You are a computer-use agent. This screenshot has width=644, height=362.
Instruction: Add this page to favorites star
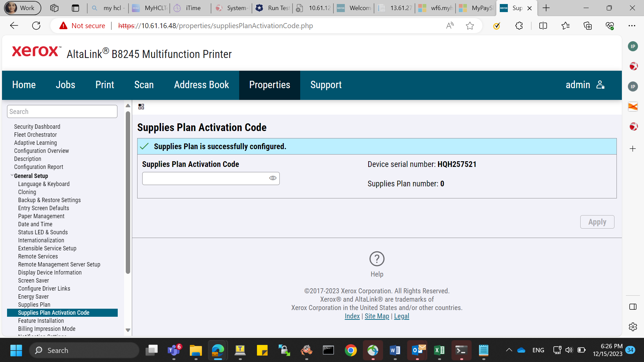(x=470, y=26)
